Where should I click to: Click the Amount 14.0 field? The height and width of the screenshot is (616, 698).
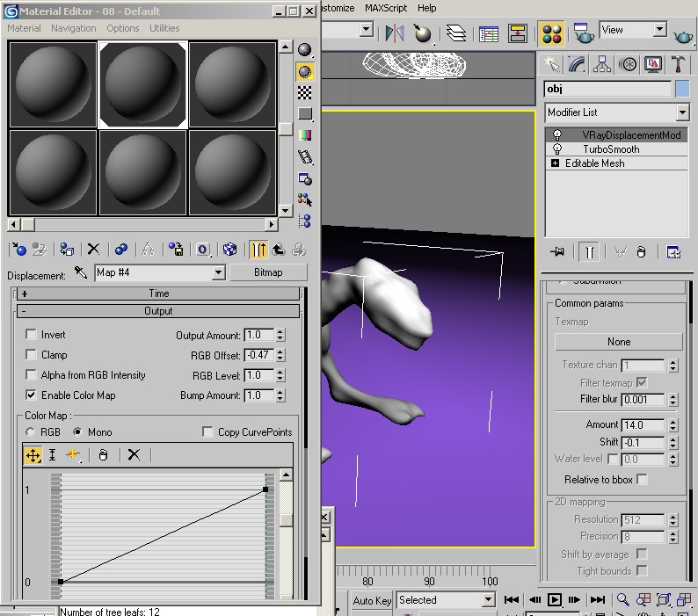click(643, 424)
